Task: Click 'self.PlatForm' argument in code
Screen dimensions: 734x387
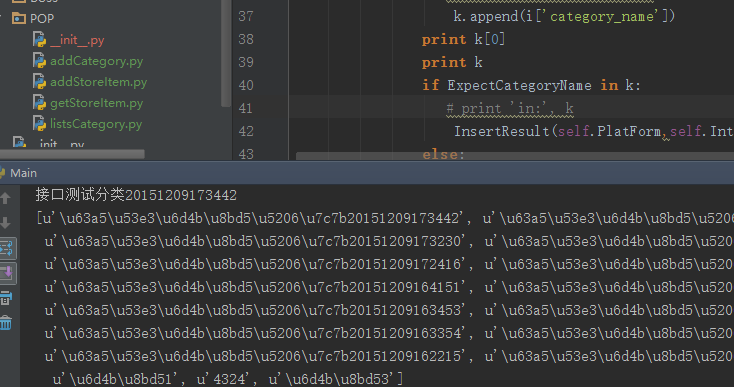Action: click(609, 131)
